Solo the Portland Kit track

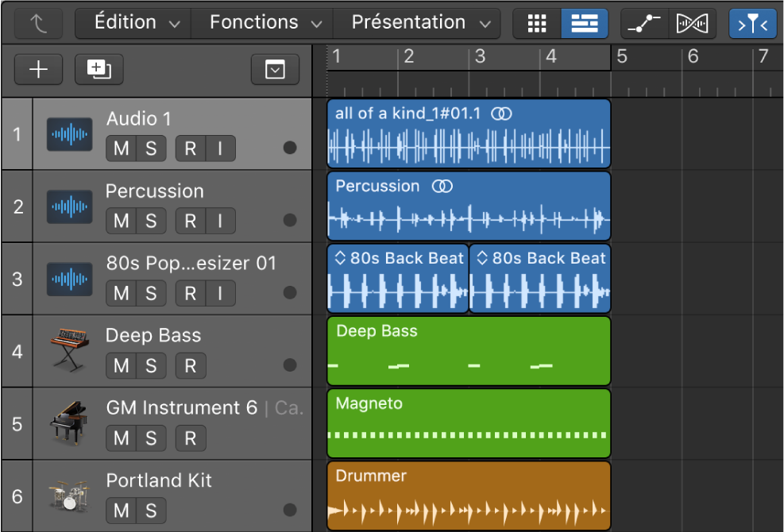pos(151,511)
